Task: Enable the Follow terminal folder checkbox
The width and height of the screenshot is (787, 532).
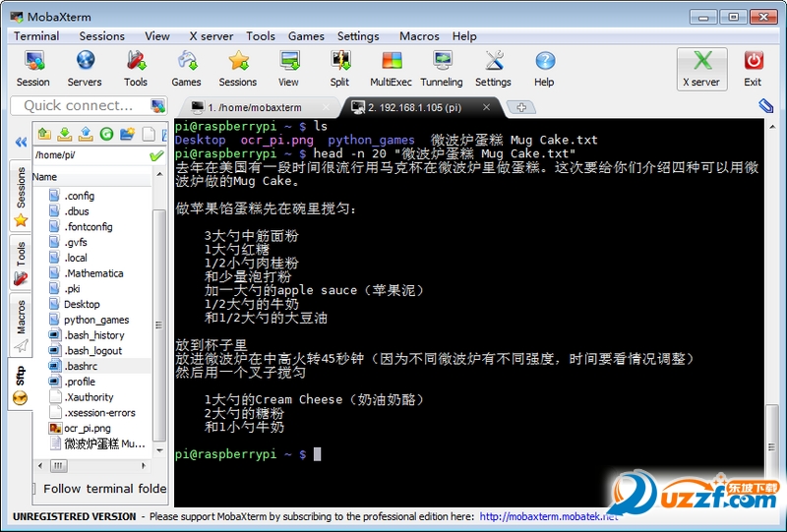Action: pos(34,489)
